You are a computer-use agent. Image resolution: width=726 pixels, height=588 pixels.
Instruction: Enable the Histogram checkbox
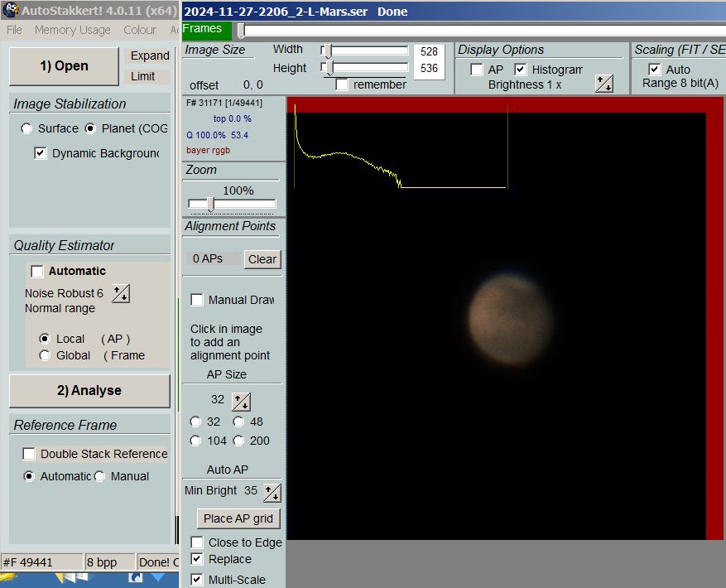coord(521,70)
